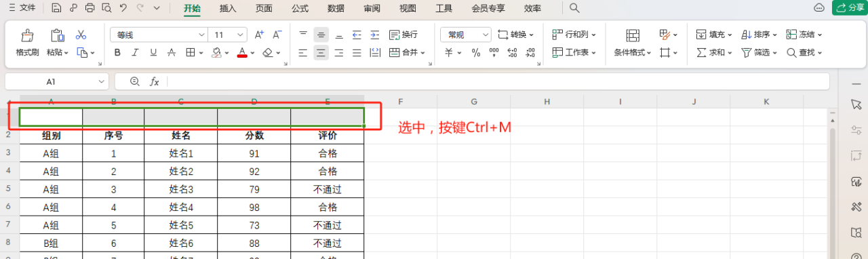Open the number format dropdown (常规)
The height and width of the screenshot is (259, 868).
pyautogui.click(x=486, y=35)
